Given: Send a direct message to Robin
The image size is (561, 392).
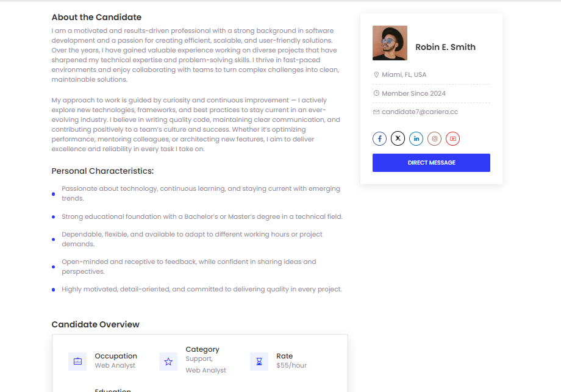Looking at the screenshot, I should (431, 163).
